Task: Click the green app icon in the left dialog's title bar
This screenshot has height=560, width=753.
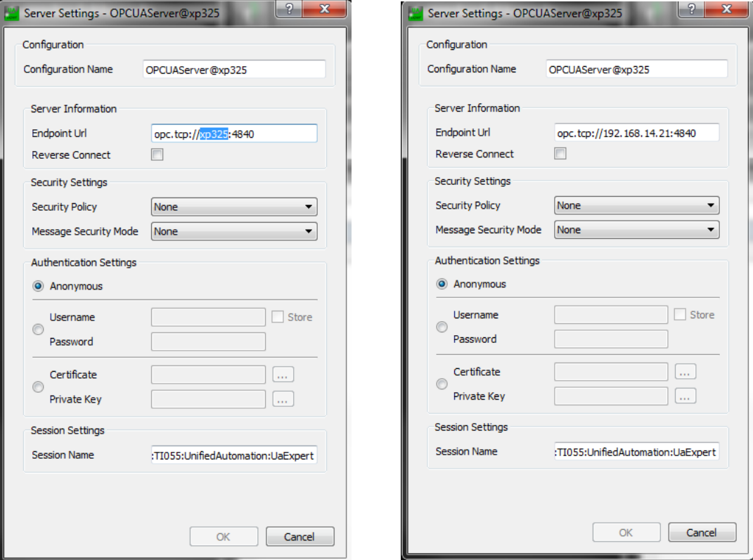Action: click(12, 13)
